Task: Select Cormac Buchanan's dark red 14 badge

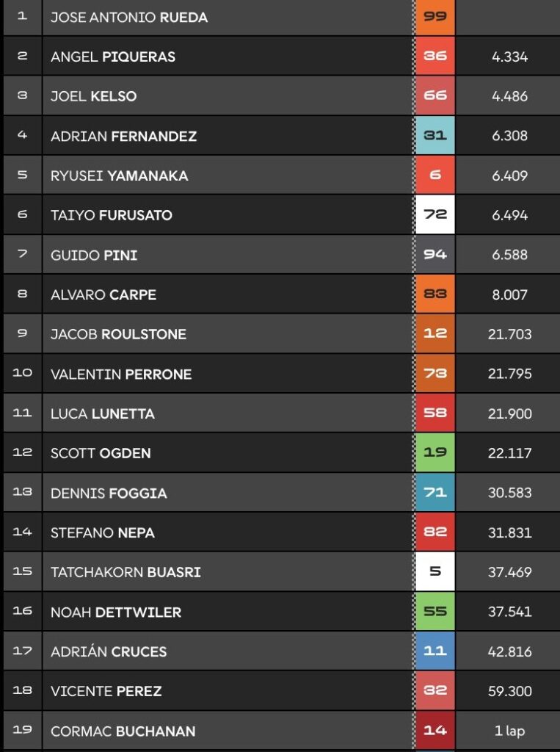Action: [x=435, y=730]
